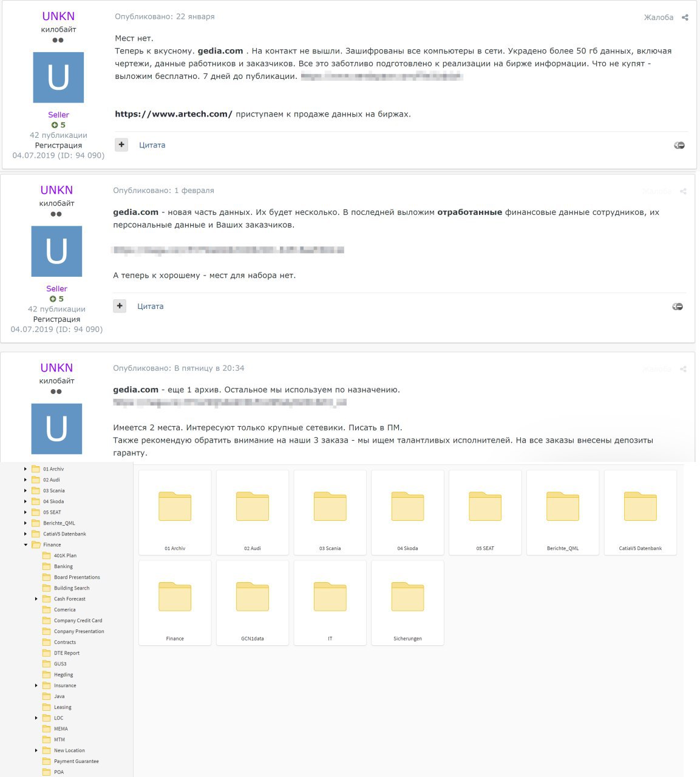Open the 03 Scania folder tile

coord(330,512)
